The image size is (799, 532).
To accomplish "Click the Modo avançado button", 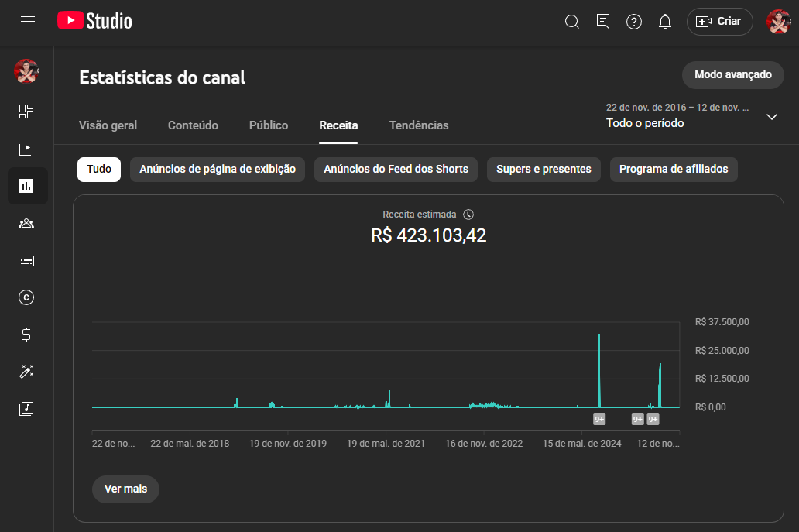I will (x=732, y=75).
